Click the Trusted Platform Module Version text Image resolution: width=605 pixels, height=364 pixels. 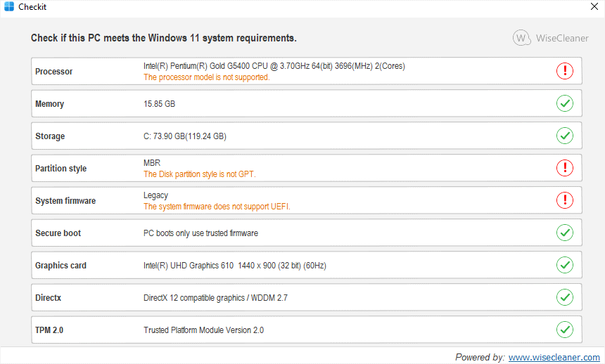pyautogui.click(x=203, y=330)
